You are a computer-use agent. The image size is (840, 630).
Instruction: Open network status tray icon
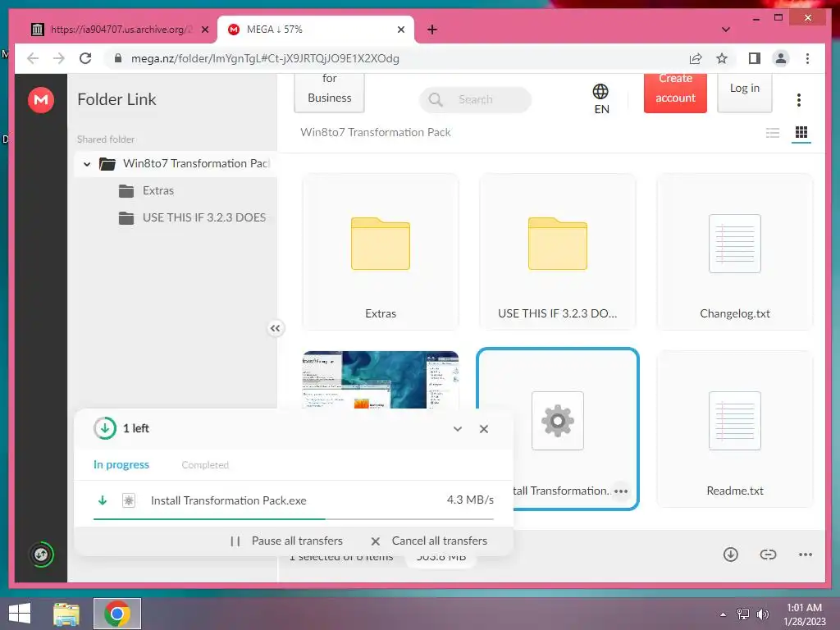pos(743,614)
